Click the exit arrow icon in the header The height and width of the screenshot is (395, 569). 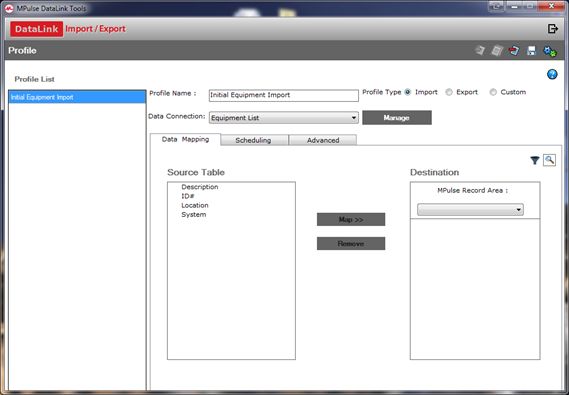(x=552, y=29)
